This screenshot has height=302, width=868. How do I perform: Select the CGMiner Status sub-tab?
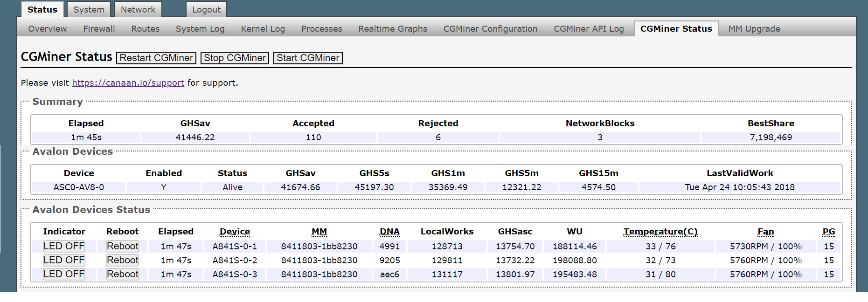[x=676, y=29]
